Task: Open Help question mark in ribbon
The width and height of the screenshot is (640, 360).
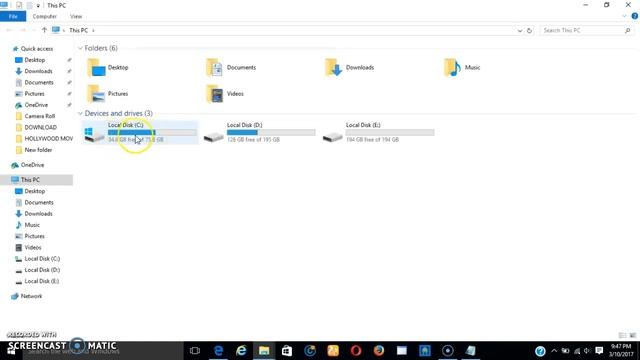Action: 635,16
